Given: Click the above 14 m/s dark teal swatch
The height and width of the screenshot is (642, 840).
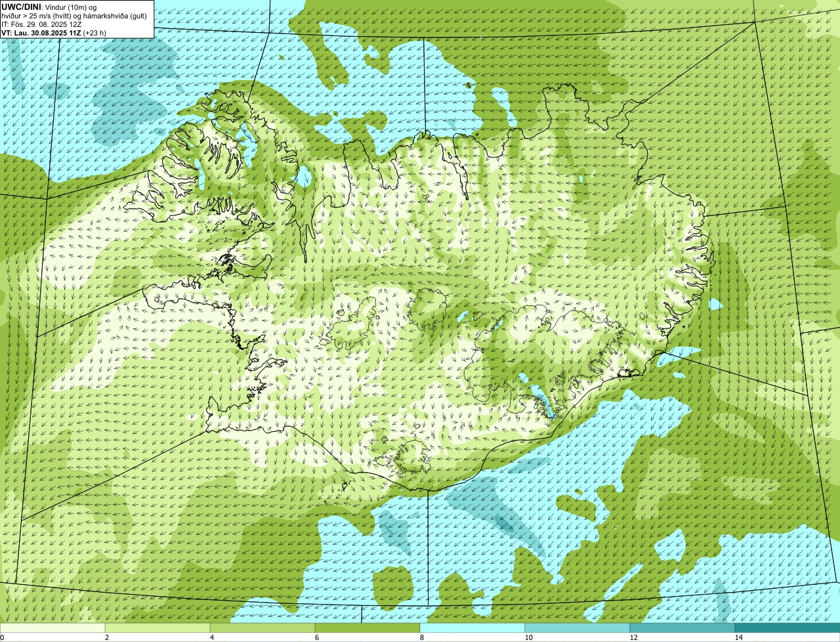Looking at the screenshot, I should point(787,628).
